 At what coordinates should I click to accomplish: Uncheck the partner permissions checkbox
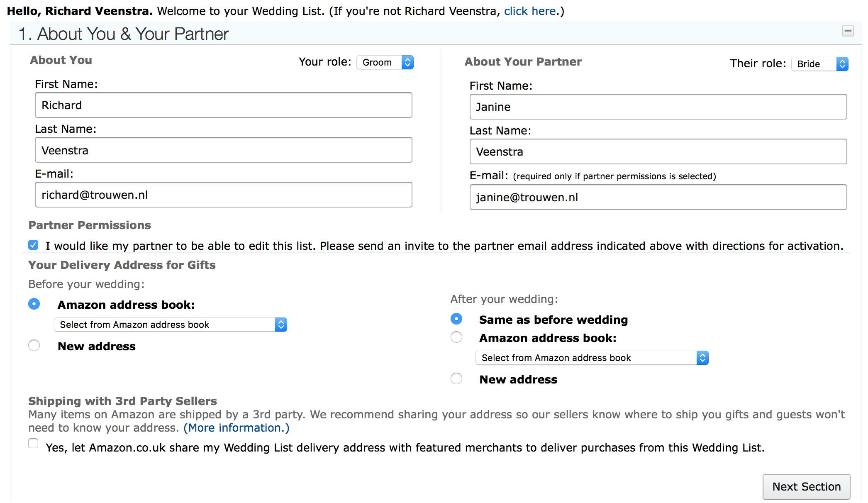[x=34, y=245]
